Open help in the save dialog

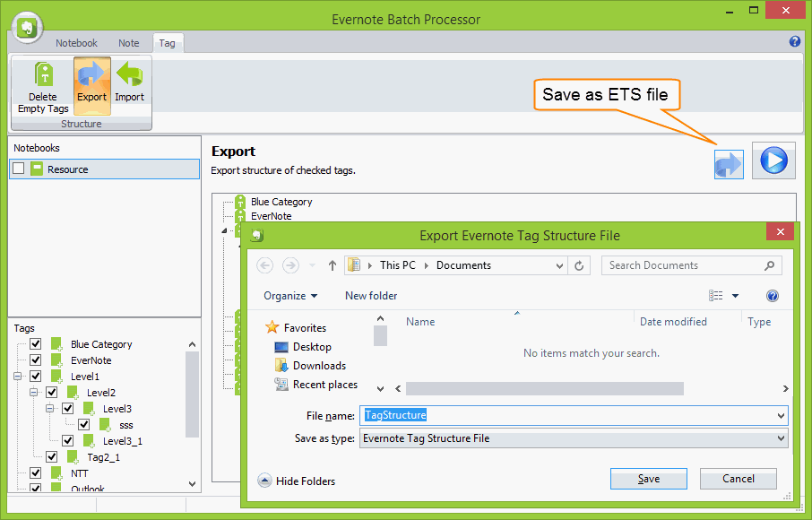pyautogui.click(x=772, y=296)
